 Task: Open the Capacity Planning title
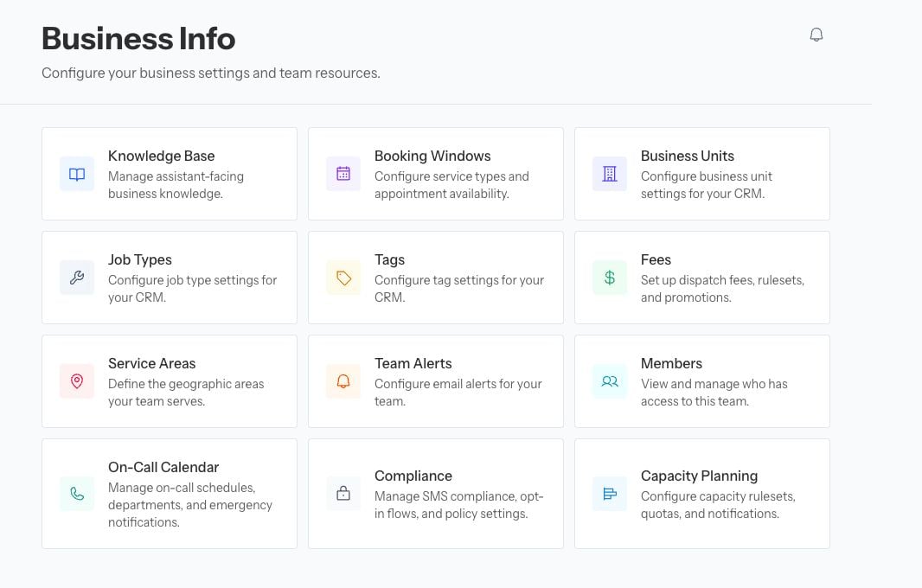pos(699,476)
